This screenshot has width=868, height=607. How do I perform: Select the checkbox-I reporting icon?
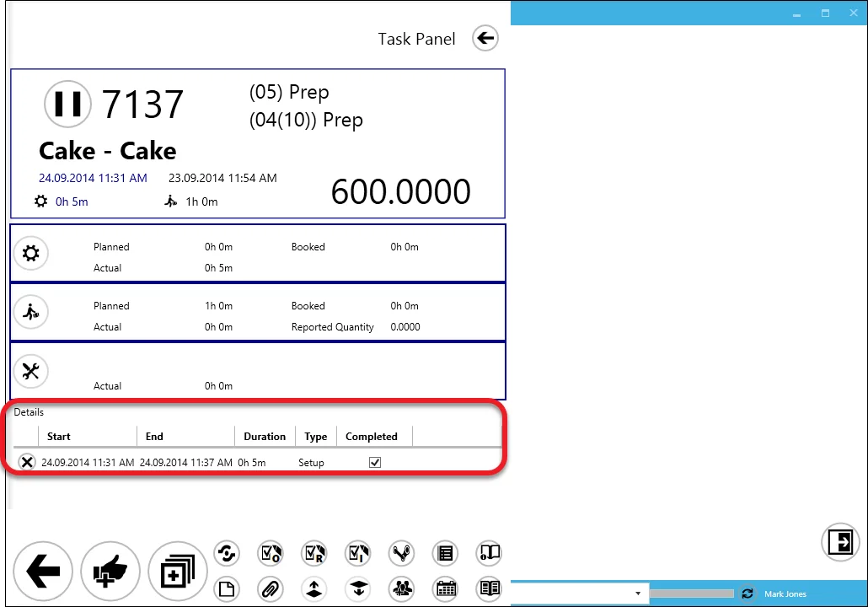[x=358, y=553]
